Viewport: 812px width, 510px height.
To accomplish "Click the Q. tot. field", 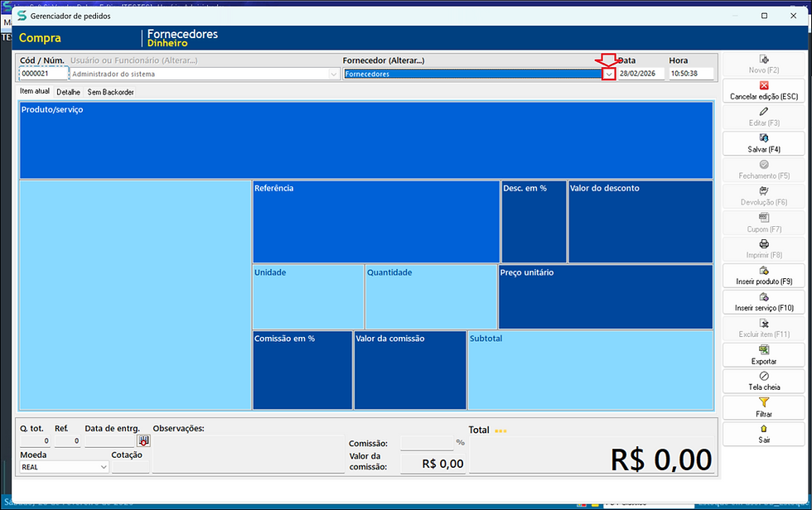I will 35,440.
